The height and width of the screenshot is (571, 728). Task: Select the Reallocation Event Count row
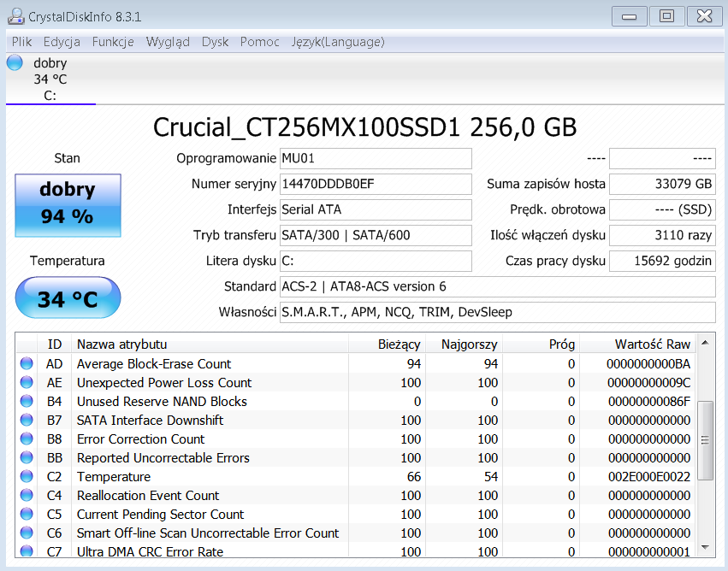click(357, 496)
